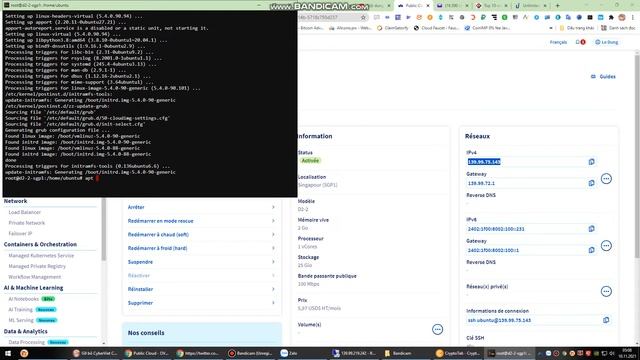Click the terminal prompt line with apt

tap(51, 178)
